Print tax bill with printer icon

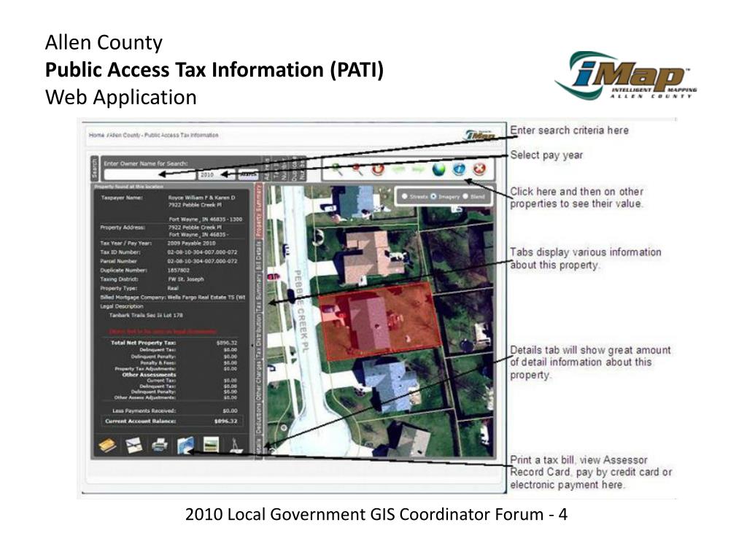click(x=160, y=446)
